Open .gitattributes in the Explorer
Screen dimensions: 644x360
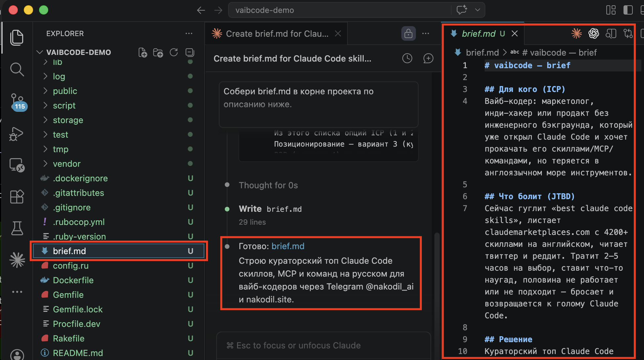pos(119,193)
